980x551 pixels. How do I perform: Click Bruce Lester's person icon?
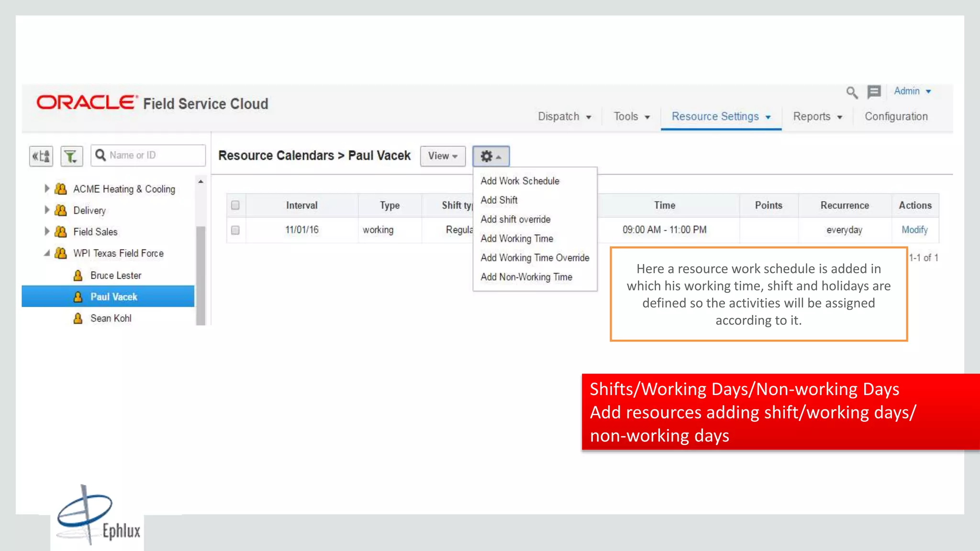tap(78, 275)
